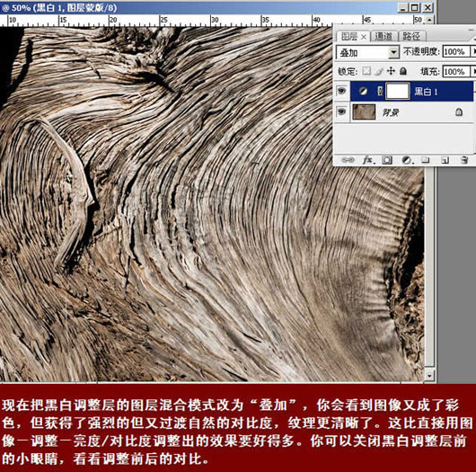476x472 pixels.
Task: Click the create new layer icon
Action: pyautogui.click(x=445, y=160)
